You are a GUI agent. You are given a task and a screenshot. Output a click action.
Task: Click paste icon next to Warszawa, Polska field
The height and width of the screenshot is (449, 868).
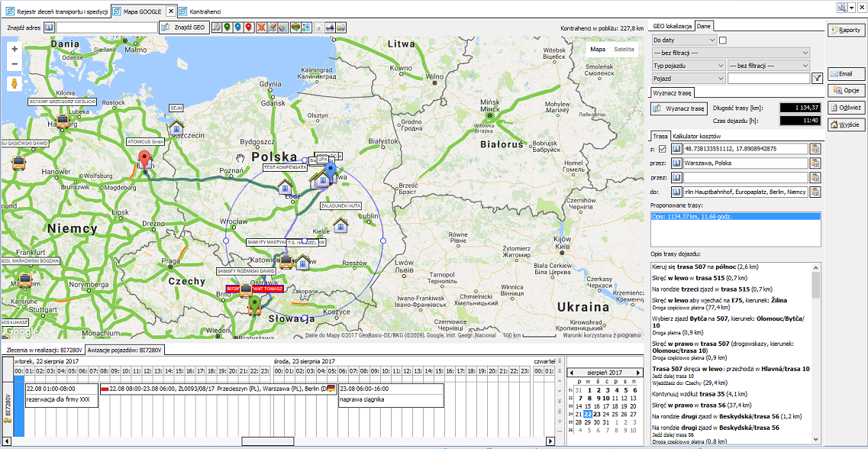[x=815, y=163]
